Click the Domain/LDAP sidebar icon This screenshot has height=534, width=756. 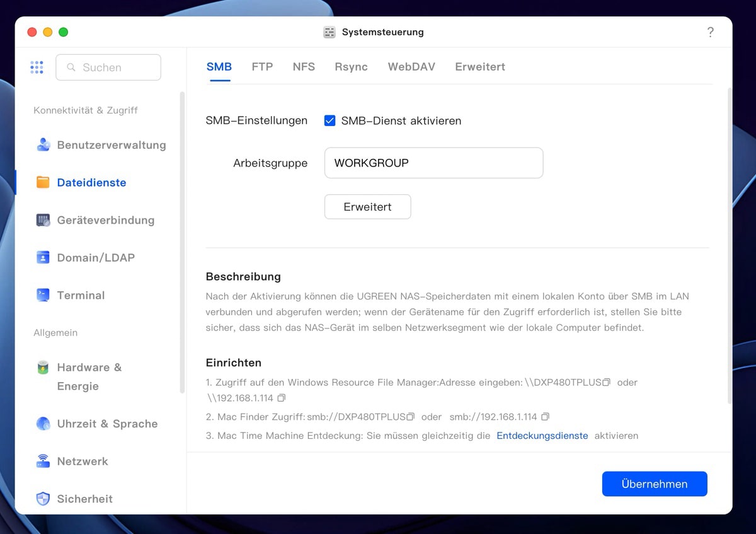43,258
